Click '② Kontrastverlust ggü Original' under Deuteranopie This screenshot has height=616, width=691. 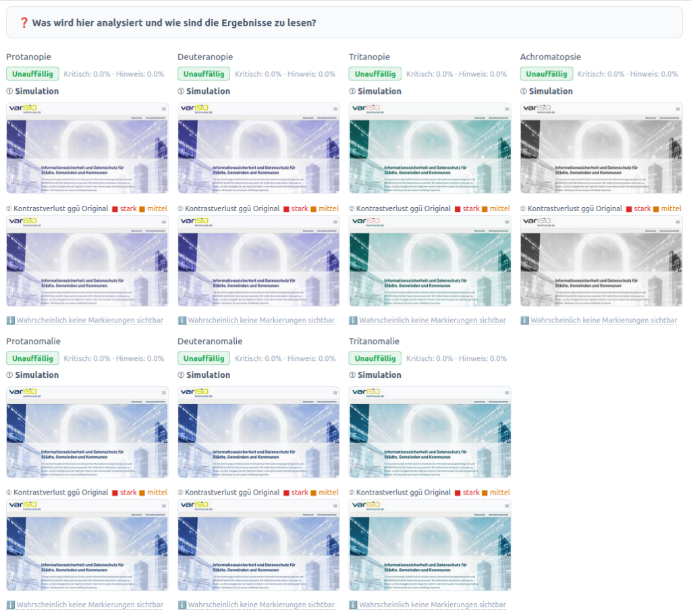[229, 208]
